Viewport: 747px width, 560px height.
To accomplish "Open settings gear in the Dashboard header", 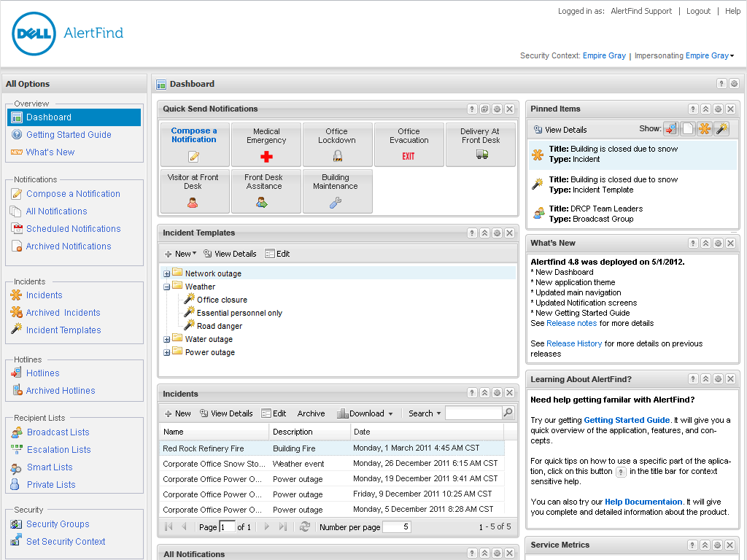I will tap(734, 84).
